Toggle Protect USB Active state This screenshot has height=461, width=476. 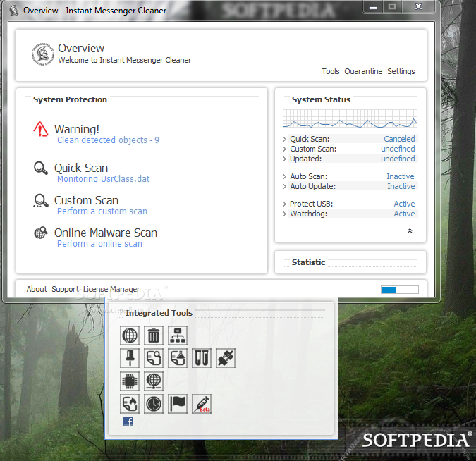tap(404, 204)
